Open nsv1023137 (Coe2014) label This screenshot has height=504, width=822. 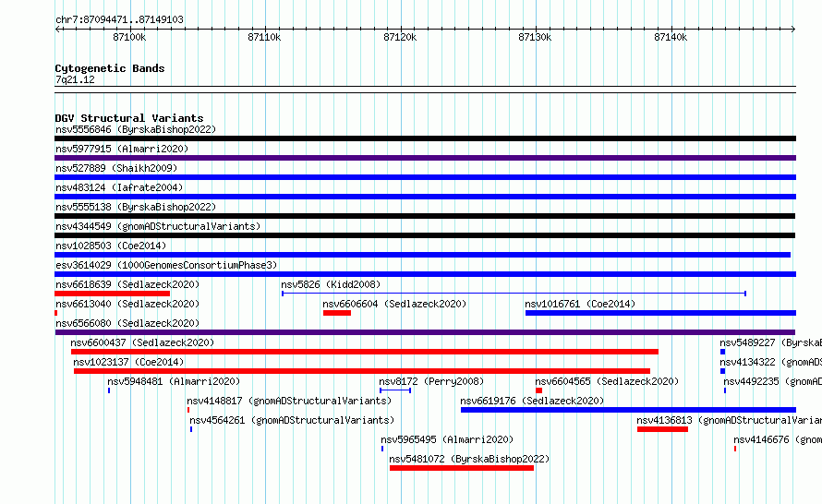point(128,362)
